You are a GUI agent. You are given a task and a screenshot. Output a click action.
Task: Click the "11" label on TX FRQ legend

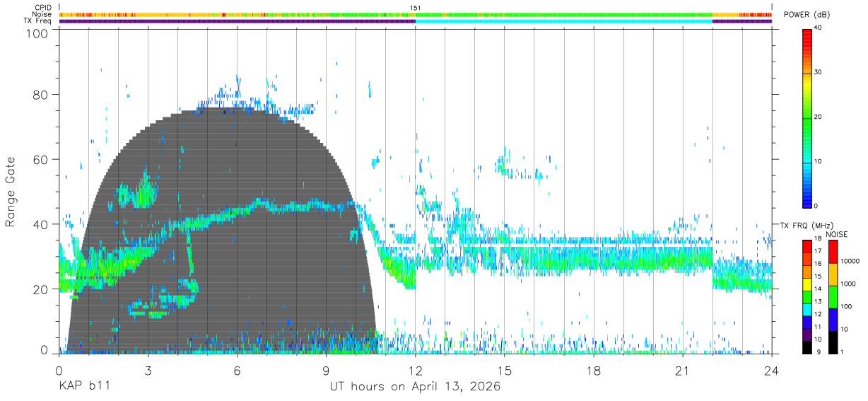[819, 327]
